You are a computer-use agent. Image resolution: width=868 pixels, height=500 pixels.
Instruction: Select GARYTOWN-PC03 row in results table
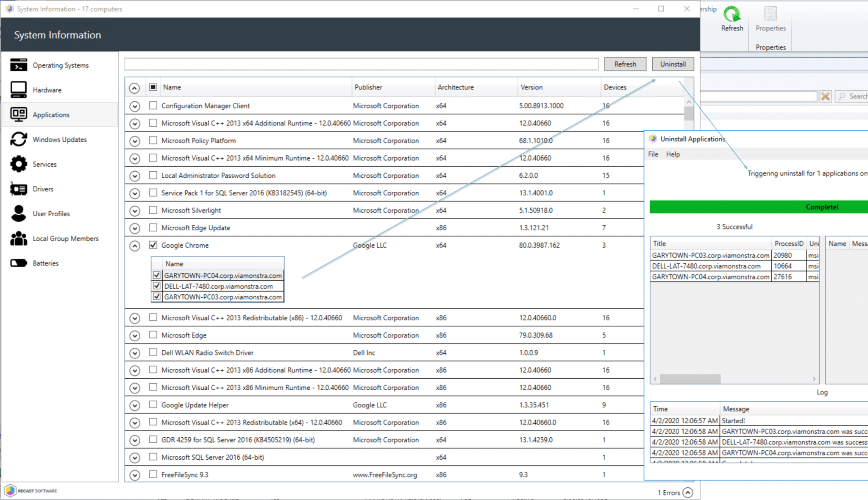(734, 255)
